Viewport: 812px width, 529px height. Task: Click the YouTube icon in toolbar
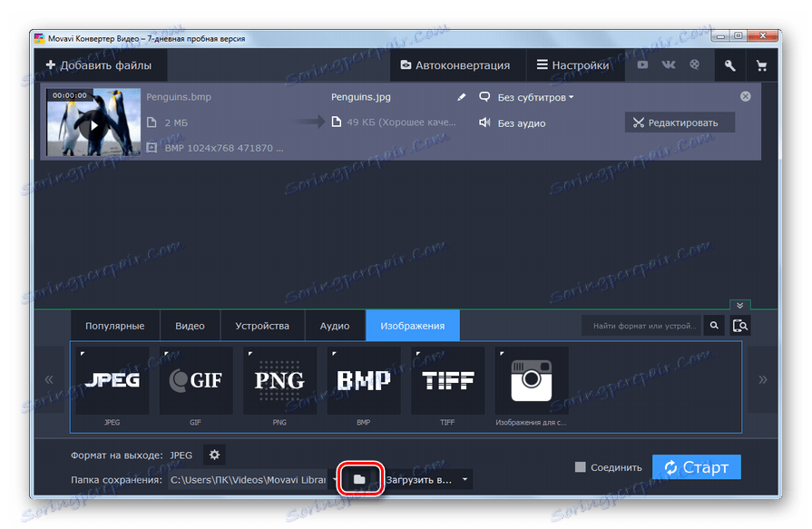click(x=642, y=64)
